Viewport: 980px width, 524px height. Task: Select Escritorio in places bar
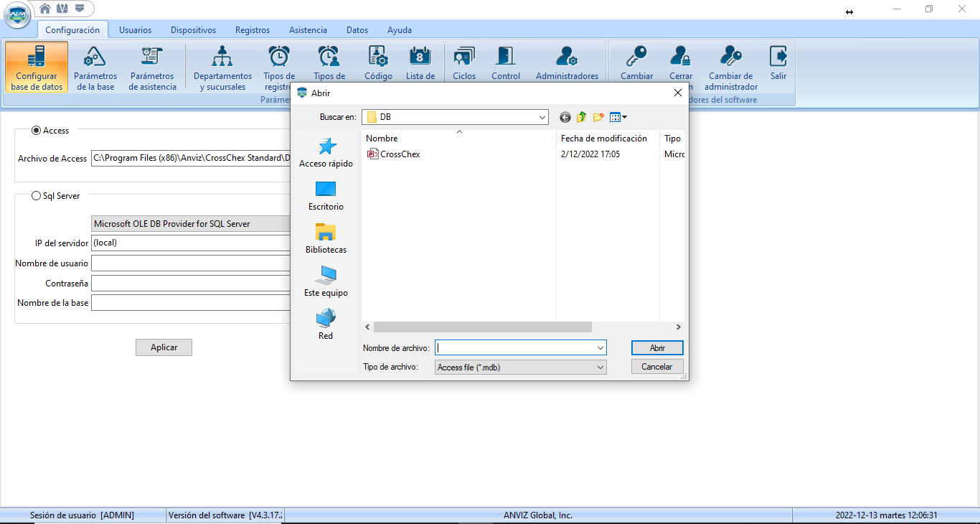[x=326, y=196]
